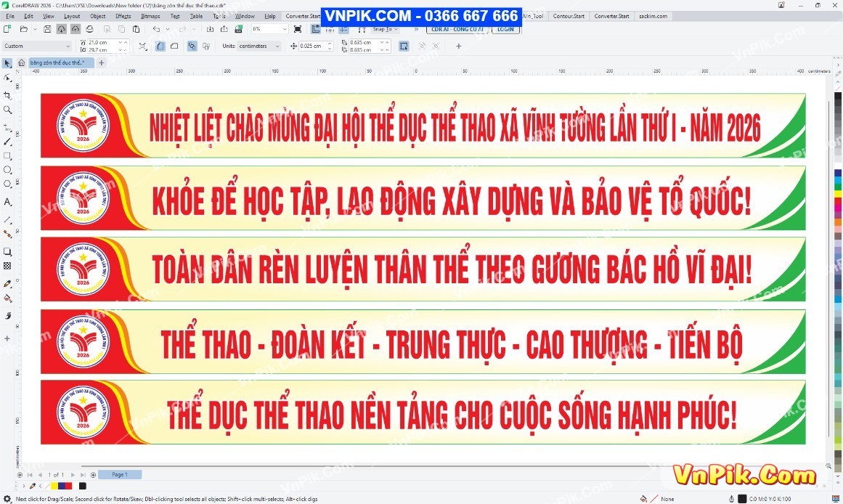Click the LOGIN button
Image resolution: width=843 pixels, height=504 pixels.
tap(505, 29)
